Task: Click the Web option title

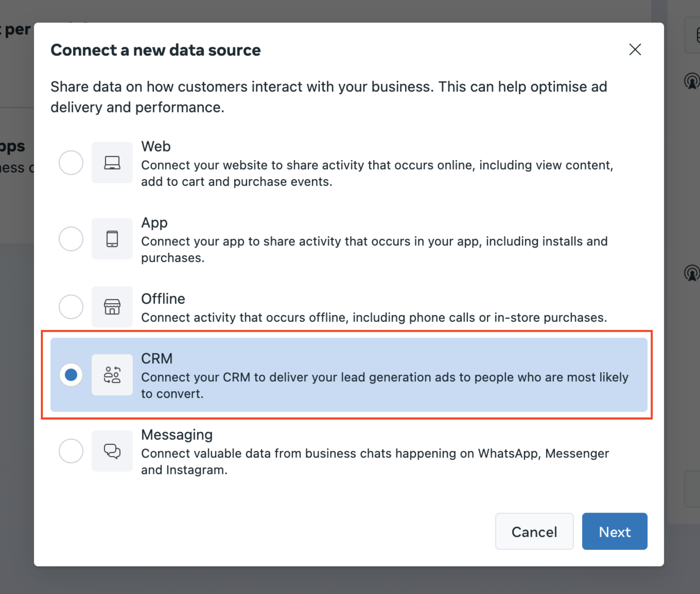Action: 156,146
